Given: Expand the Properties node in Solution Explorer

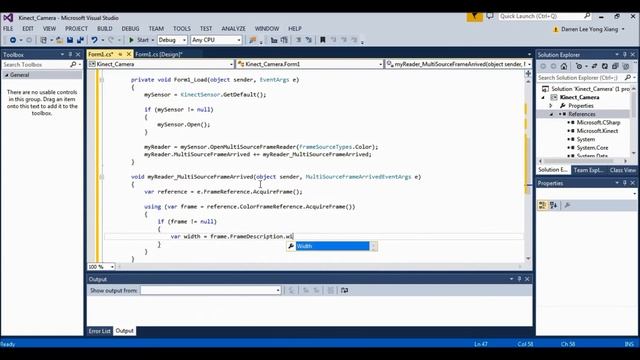Looking at the screenshot, I should (x=551, y=106).
